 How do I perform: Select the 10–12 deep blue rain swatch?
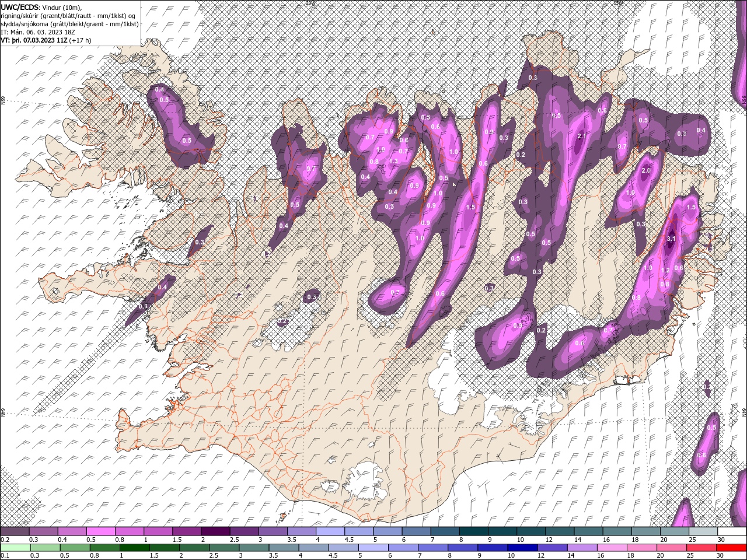[523, 548]
